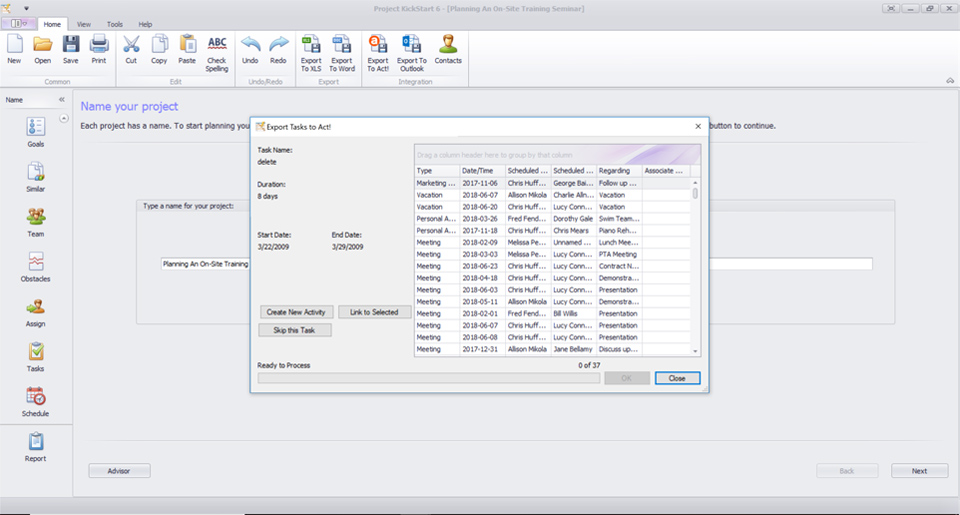This screenshot has height=515, width=960.
Task: Export the project To Word
Action: [342, 54]
